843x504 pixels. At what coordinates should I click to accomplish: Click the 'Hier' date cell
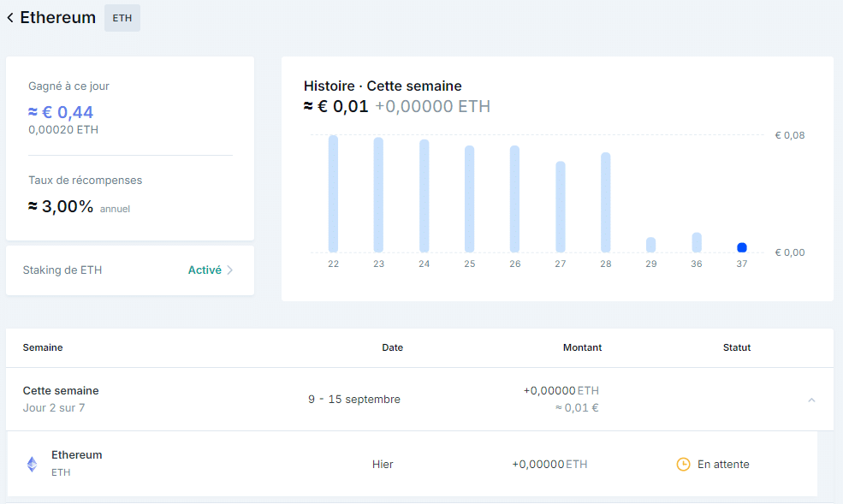pos(383,465)
